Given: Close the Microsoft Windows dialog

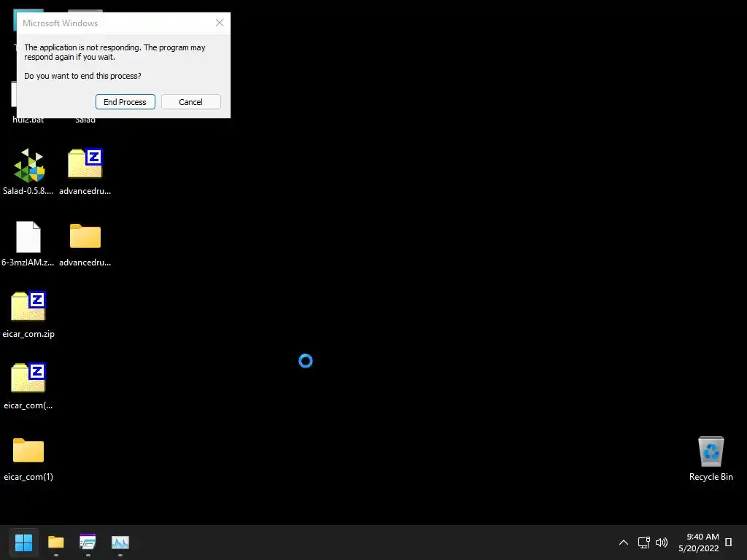Looking at the screenshot, I should (x=220, y=23).
